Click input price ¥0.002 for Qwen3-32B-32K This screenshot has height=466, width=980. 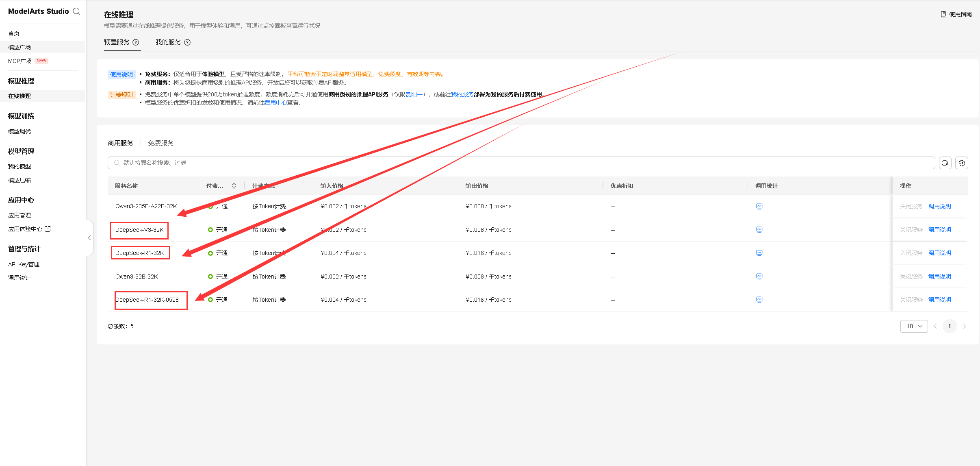pyautogui.click(x=344, y=277)
